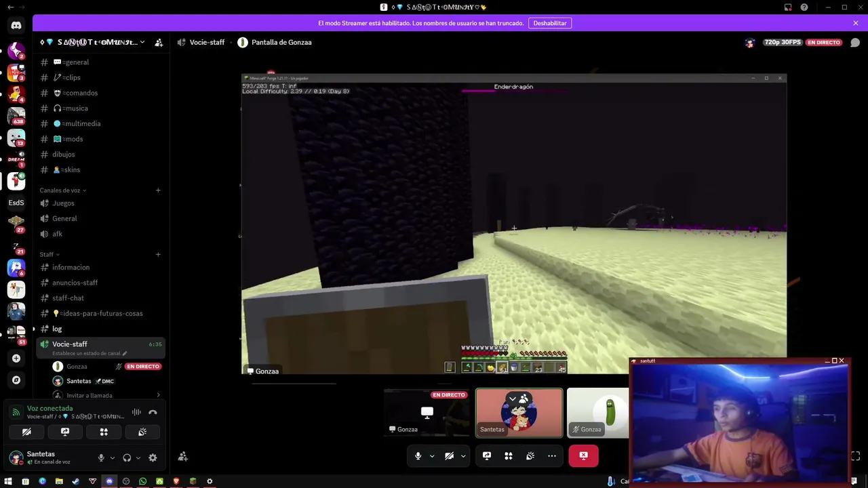Screen dimensions: 868x488
Task: Open more options three dots in call bar
Action: point(552,456)
